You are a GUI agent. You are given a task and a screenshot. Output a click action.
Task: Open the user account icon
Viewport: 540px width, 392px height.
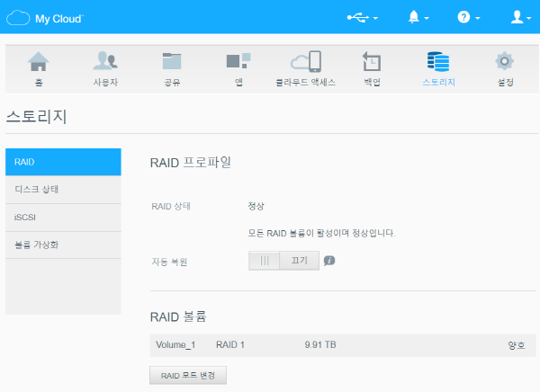[x=517, y=17]
